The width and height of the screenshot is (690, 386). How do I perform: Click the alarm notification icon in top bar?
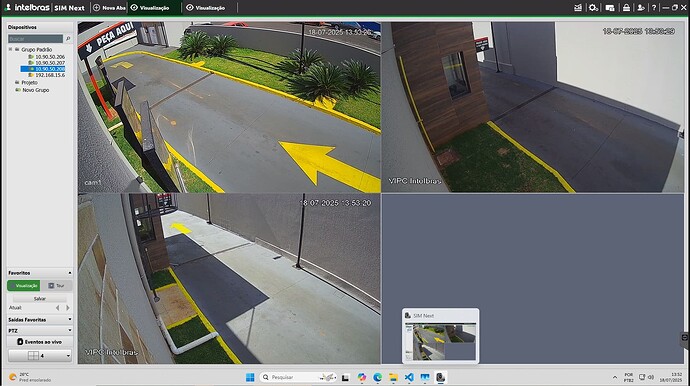coord(578,7)
